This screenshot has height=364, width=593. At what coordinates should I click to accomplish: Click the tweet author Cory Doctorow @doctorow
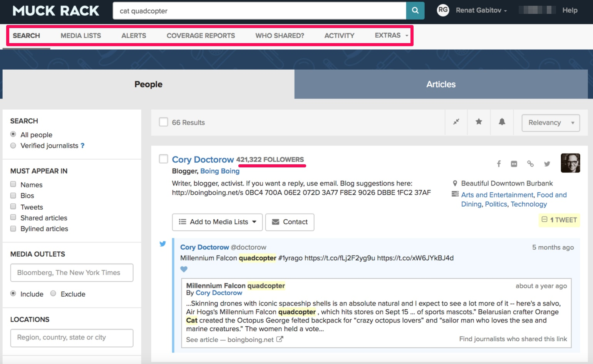point(223,247)
